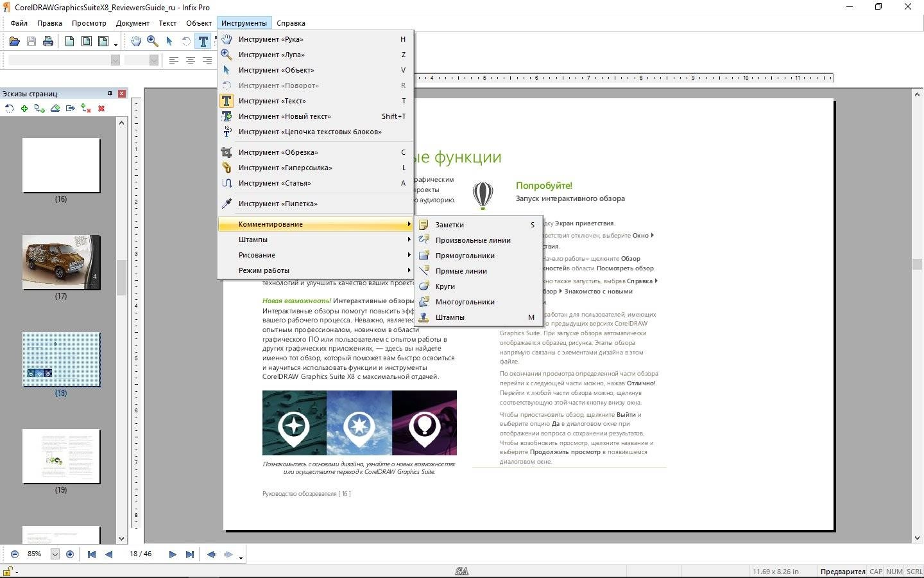Click the scan-to-page scanner icon
924x578 pixels.
(55, 109)
